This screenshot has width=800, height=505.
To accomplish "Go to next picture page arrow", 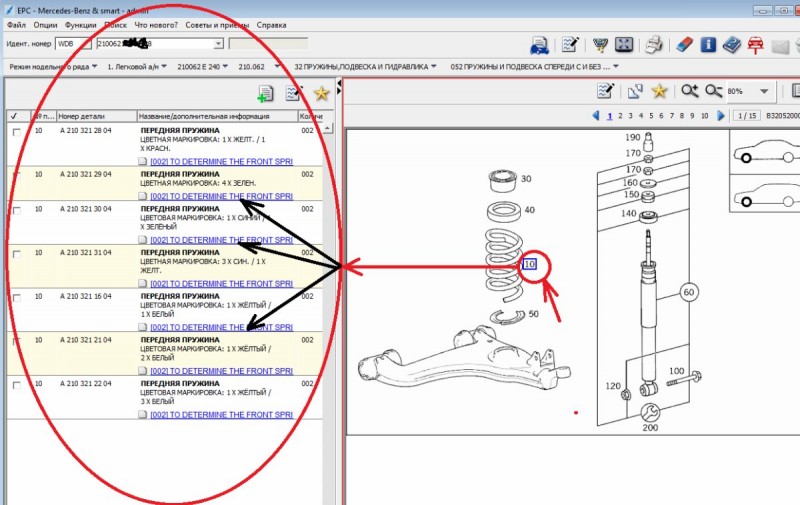I will pyautogui.click(x=720, y=116).
